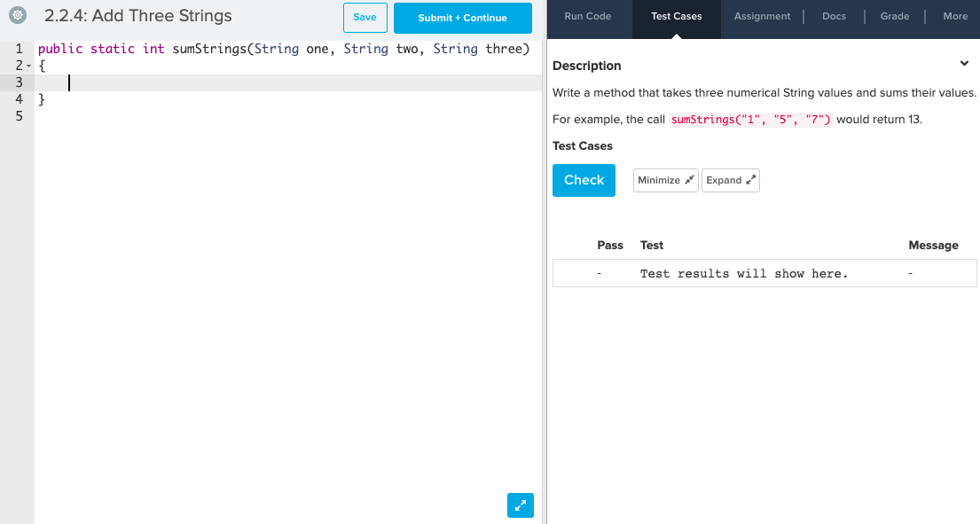This screenshot has width=980, height=524.
Task: Click the Save button
Action: (x=365, y=18)
